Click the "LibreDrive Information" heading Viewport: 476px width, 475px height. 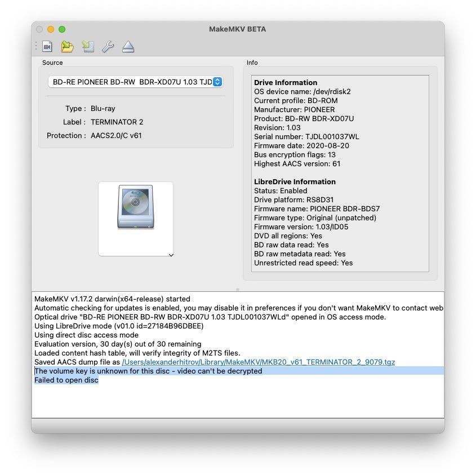[295, 181]
